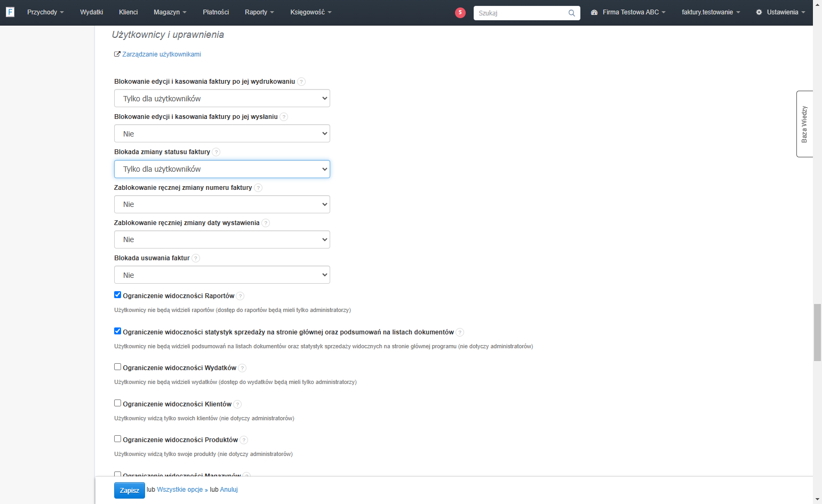Open help icon beside Ograniczenie widoczności Wydatków

coord(242,368)
